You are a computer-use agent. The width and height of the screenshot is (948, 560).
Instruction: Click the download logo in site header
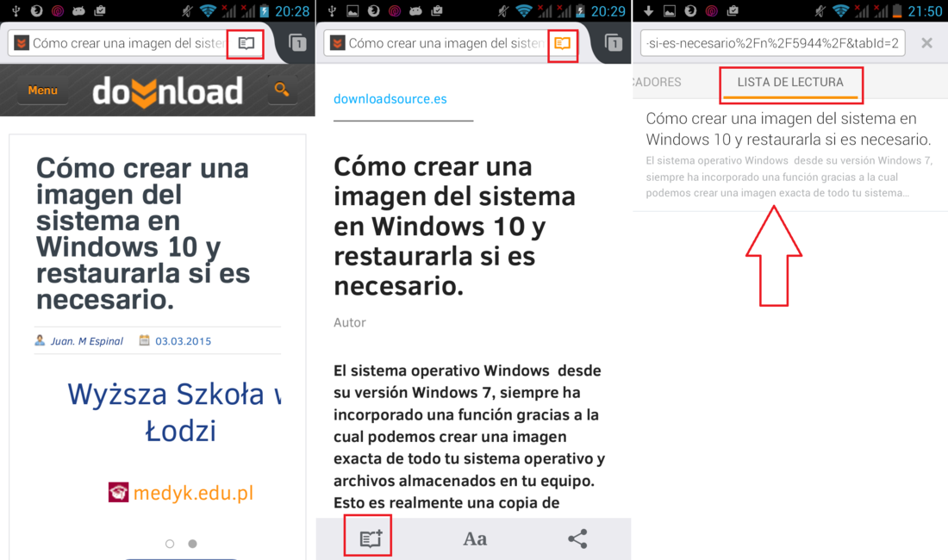(x=167, y=91)
